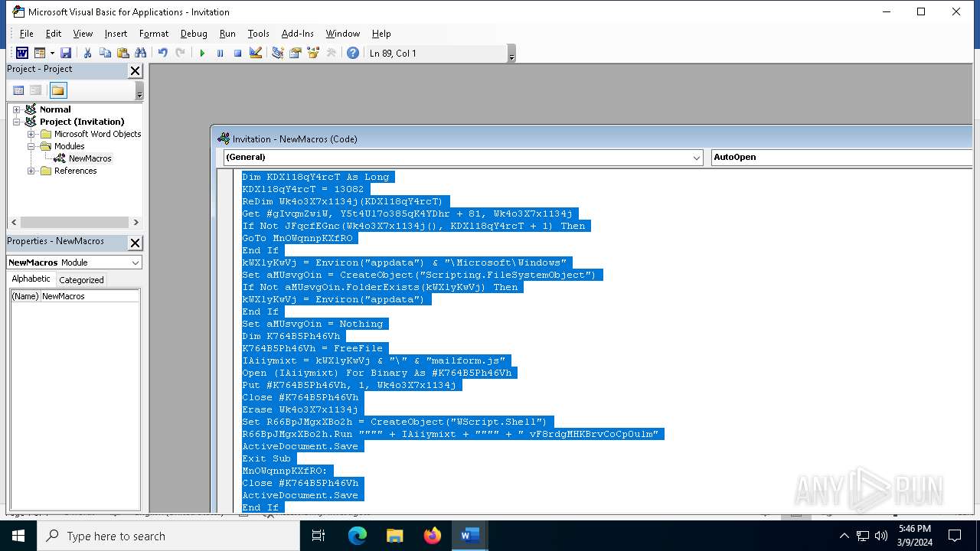Open toolbar options overflow arrow
Image resolution: width=980 pixels, height=551 pixels.
tap(511, 54)
